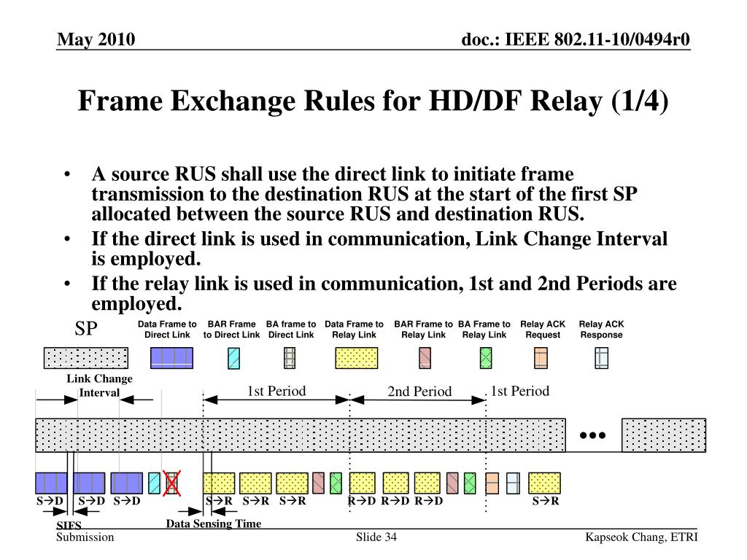
Task: Click the "BA frame to Direct Link" label
Action: click(x=291, y=330)
